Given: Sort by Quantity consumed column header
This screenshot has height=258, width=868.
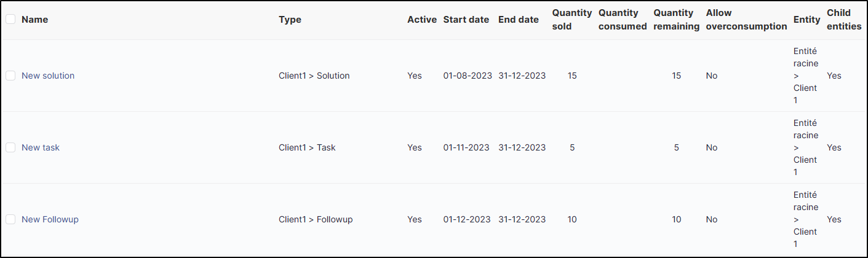Looking at the screenshot, I should pos(622,20).
